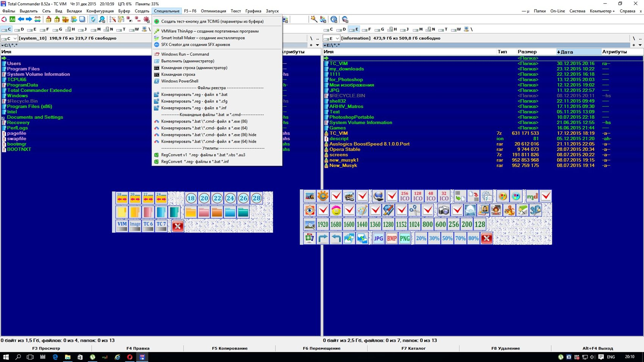Toggle the checkmark right of the scissors icon
The width and height of the screenshot is (644, 362).
[x=428, y=210]
